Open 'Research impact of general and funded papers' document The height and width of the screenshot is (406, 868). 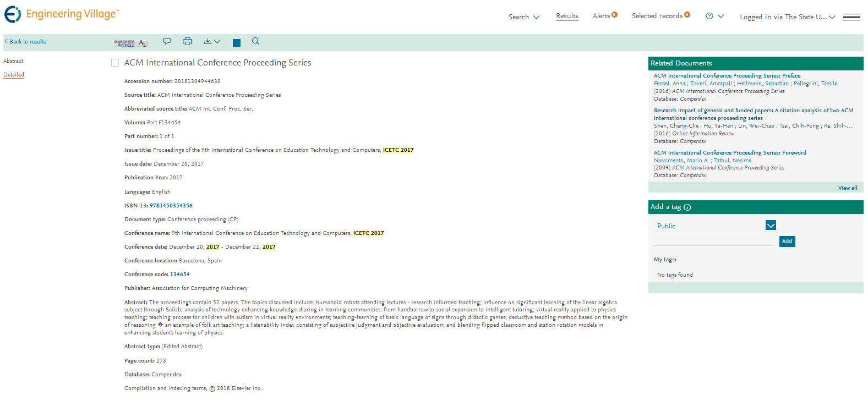pos(754,114)
